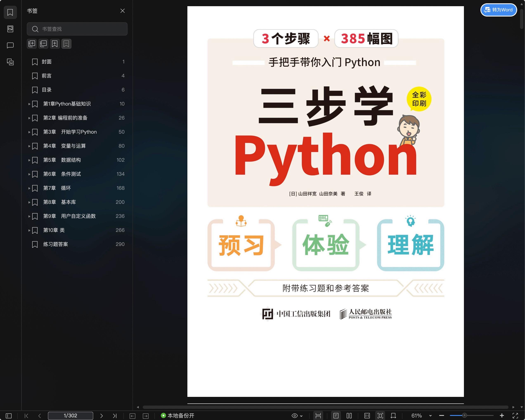
Task: Click the zoom slider handle
Action: (x=464, y=415)
